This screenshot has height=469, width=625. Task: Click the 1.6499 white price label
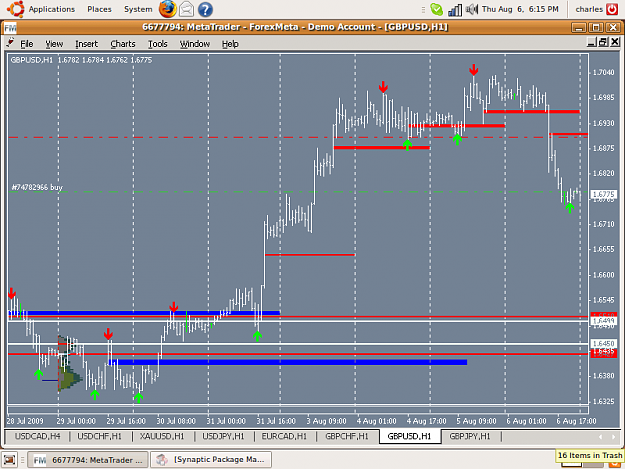pyautogui.click(x=603, y=321)
